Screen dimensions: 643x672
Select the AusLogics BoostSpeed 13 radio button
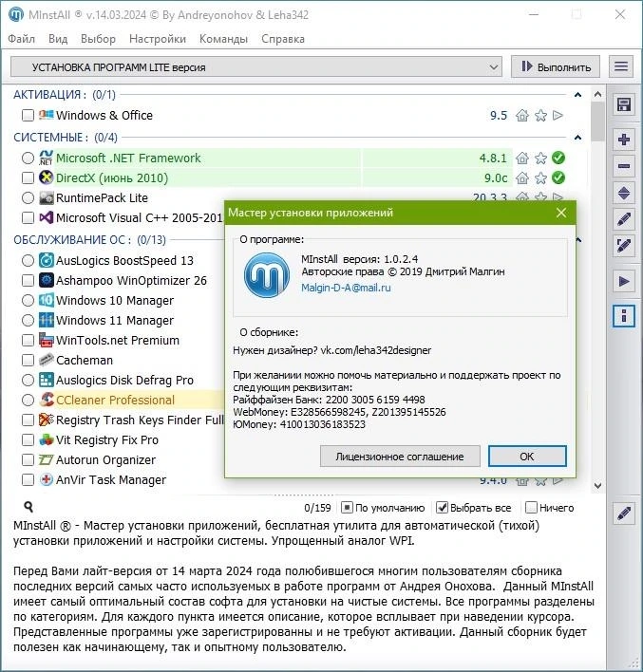[x=28, y=261]
